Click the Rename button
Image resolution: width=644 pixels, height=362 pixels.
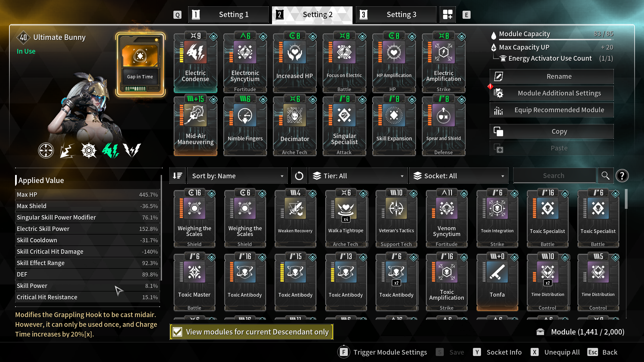(552, 76)
